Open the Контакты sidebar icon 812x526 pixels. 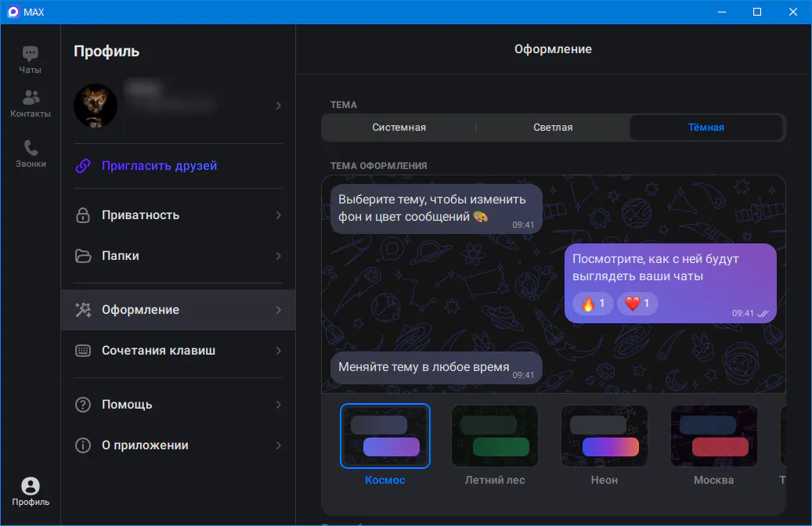pyautogui.click(x=31, y=99)
